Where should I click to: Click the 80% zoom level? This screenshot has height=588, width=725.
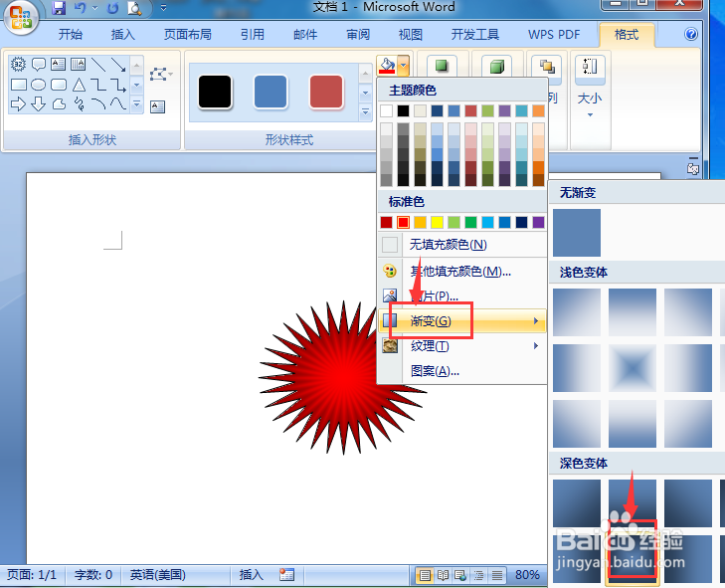(527, 575)
